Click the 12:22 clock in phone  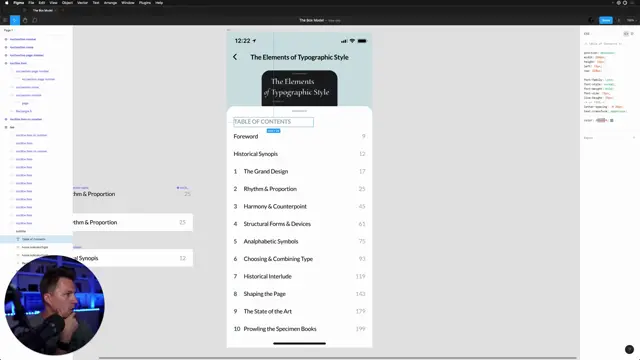pos(242,41)
